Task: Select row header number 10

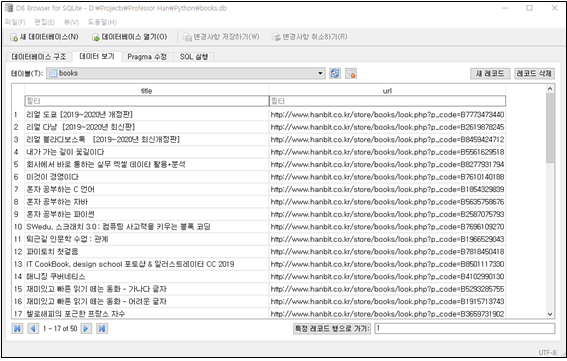Action: pyautogui.click(x=18, y=227)
